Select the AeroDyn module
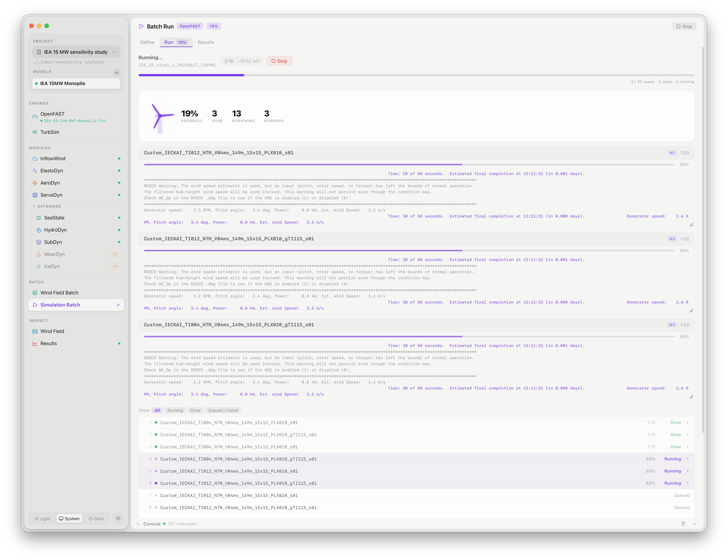 76,183
